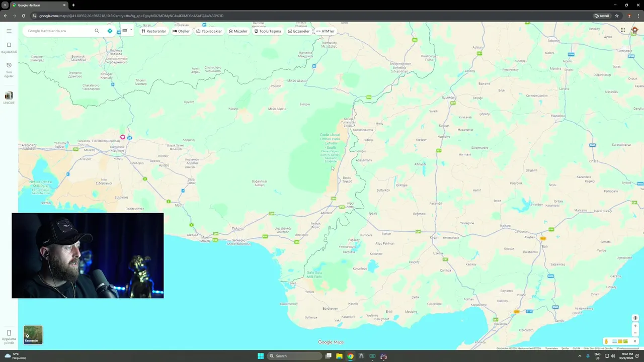
Task: Click the my location target button
Action: click(x=635, y=318)
